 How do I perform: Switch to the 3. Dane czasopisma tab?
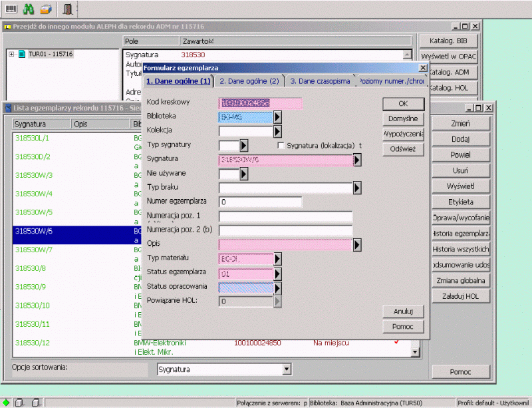click(320, 81)
